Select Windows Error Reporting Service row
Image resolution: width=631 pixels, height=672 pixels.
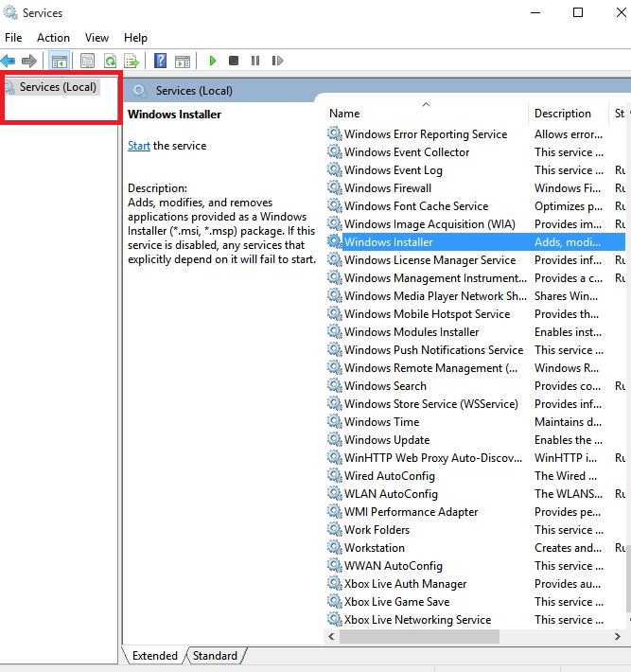click(476, 134)
